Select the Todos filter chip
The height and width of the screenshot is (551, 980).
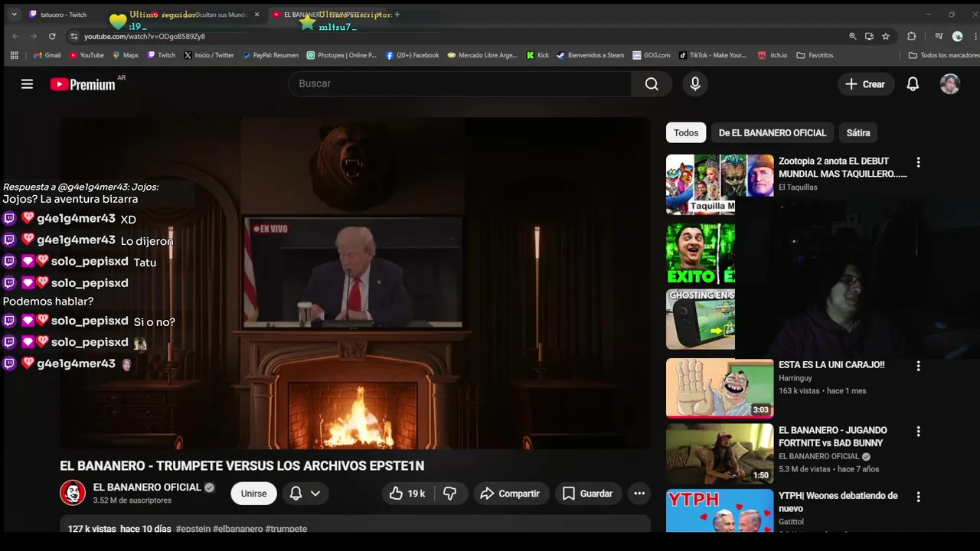686,132
